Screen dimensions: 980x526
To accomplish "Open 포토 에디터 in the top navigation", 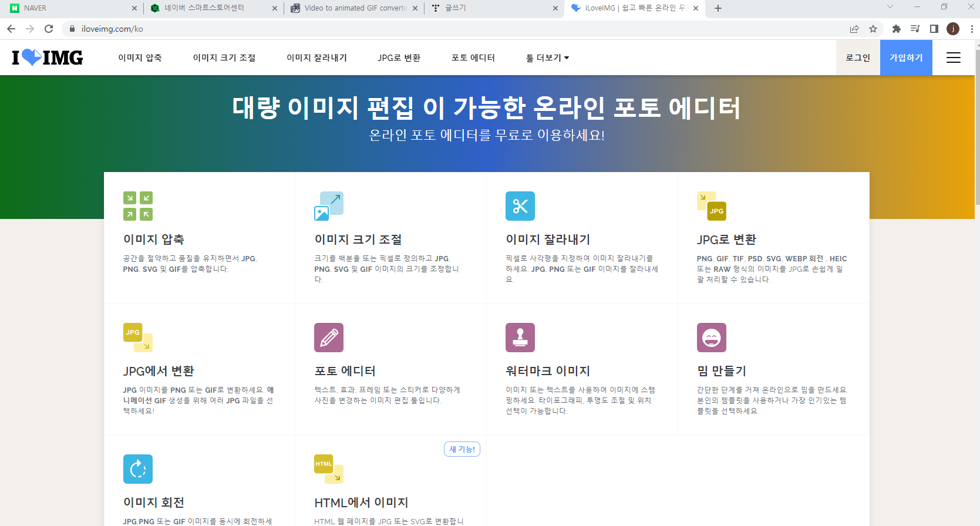I will [473, 58].
